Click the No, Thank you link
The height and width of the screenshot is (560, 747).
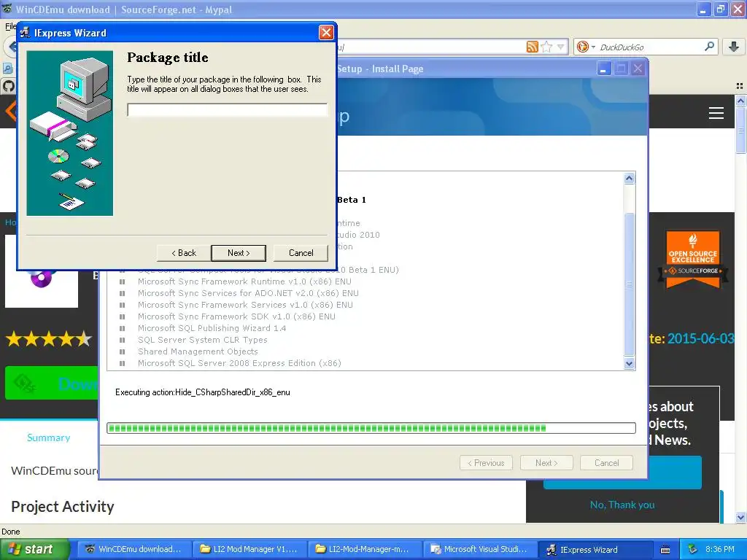click(622, 505)
